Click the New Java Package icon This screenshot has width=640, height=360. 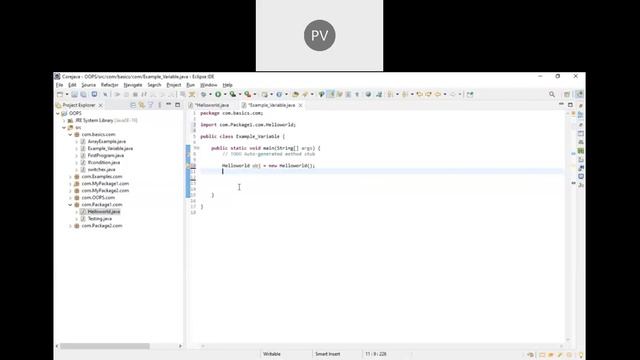pos(264,94)
